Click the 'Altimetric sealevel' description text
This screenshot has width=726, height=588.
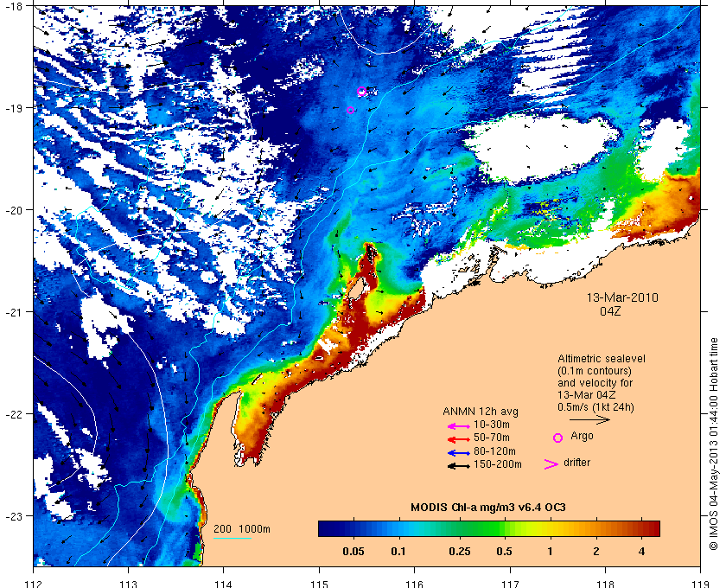click(x=602, y=359)
